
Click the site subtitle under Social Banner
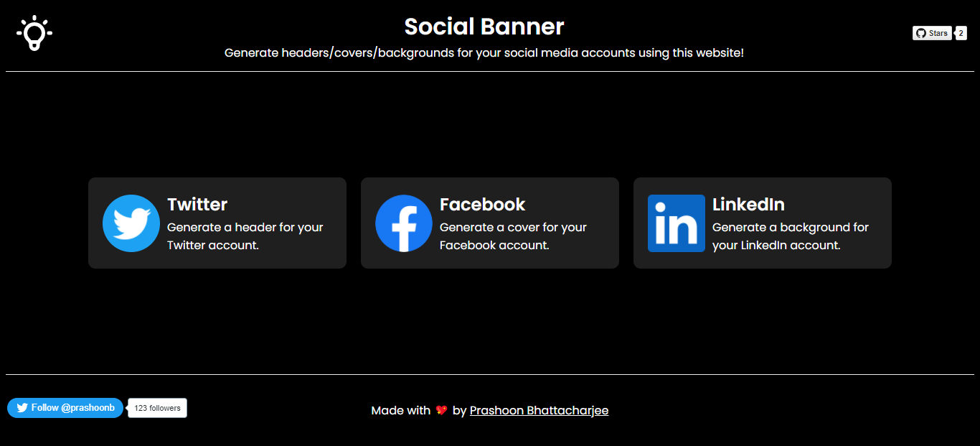[x=484, y=52]
